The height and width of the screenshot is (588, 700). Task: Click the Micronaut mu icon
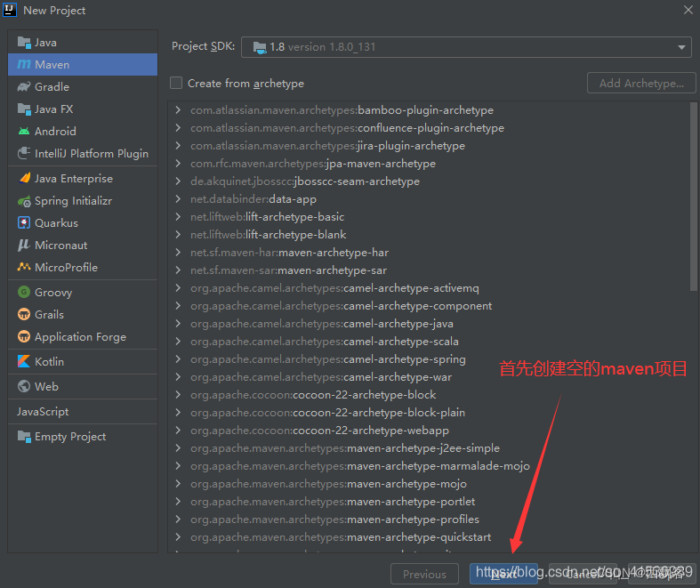(x=24, y=245)
